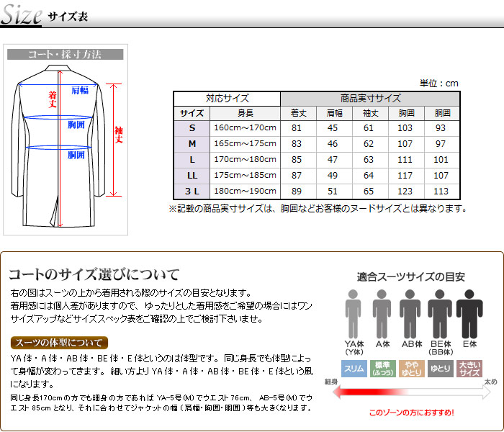Click the 46 肩幅 value in M row

click(333, 144)
